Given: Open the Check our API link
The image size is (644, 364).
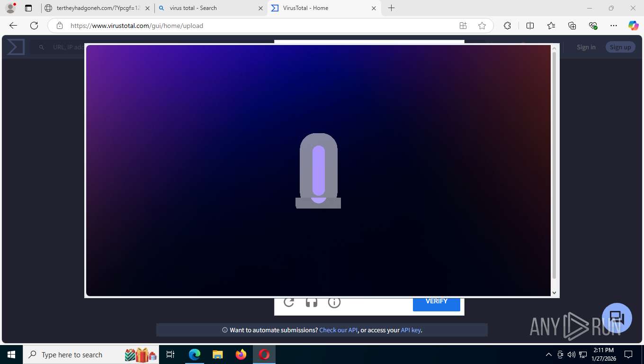Looking at the screenshot, I should (x=339, y=330).
